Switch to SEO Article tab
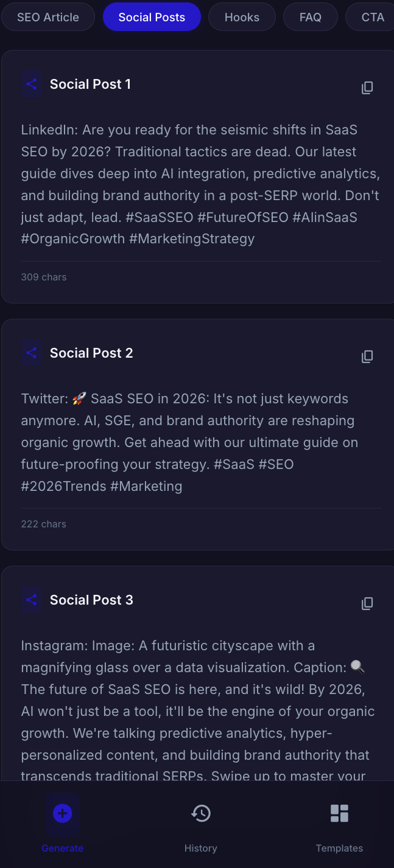Screen dimensions: 394x868 [48, 17]
